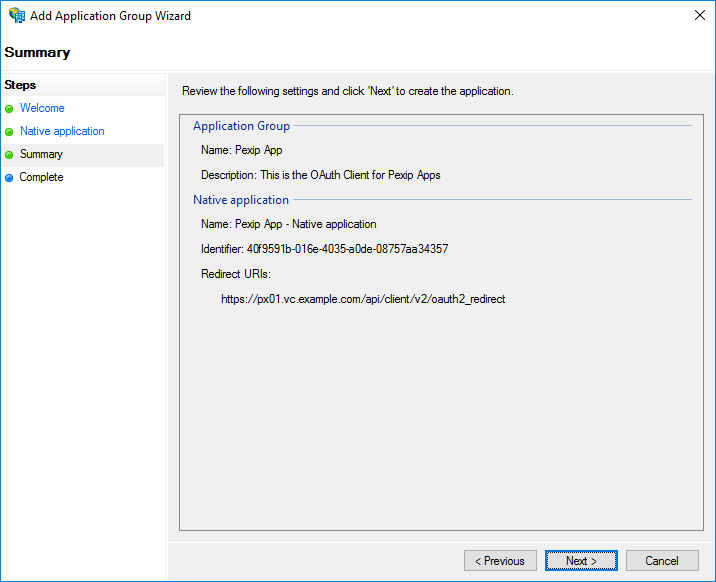Click the Application Group section header

(x=241, y=126)
